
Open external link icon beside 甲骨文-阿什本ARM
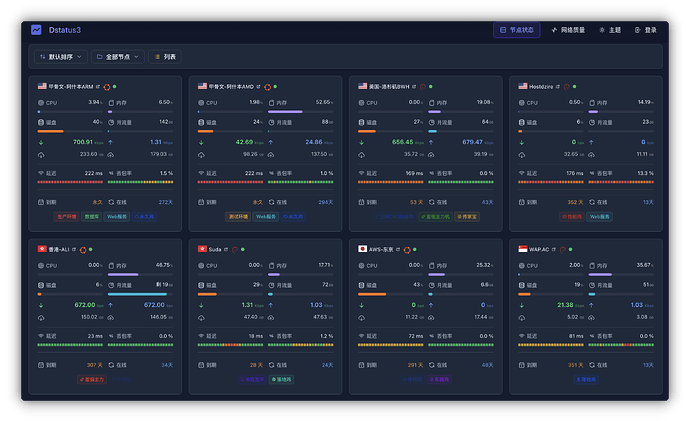tap(98, 87)
